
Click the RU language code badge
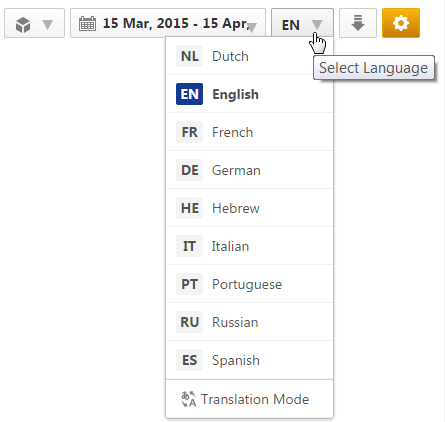pos(189,322)
